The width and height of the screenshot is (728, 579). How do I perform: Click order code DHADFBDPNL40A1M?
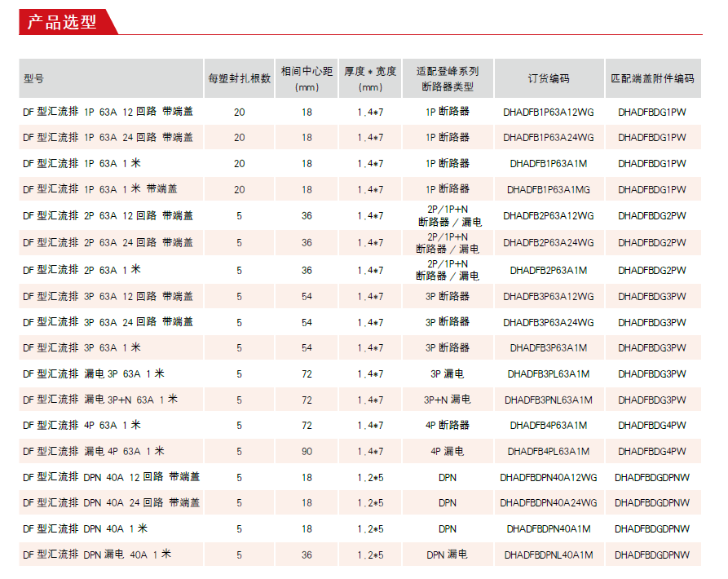point(549,555)
